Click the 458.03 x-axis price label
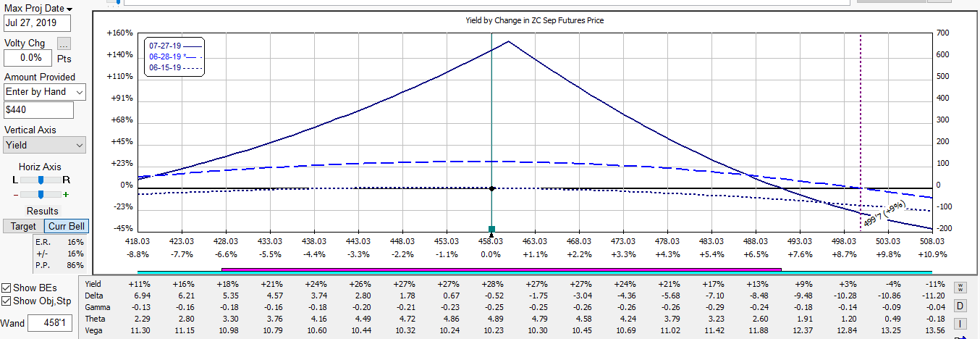This screenshot has height=339, width=980. pos(491,242)
